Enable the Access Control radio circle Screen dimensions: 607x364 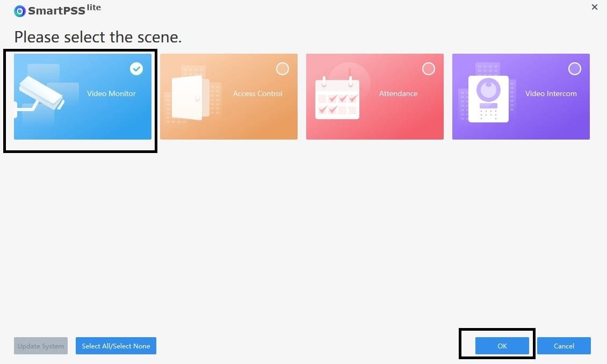pyautogui.click(x=283, y=69)
